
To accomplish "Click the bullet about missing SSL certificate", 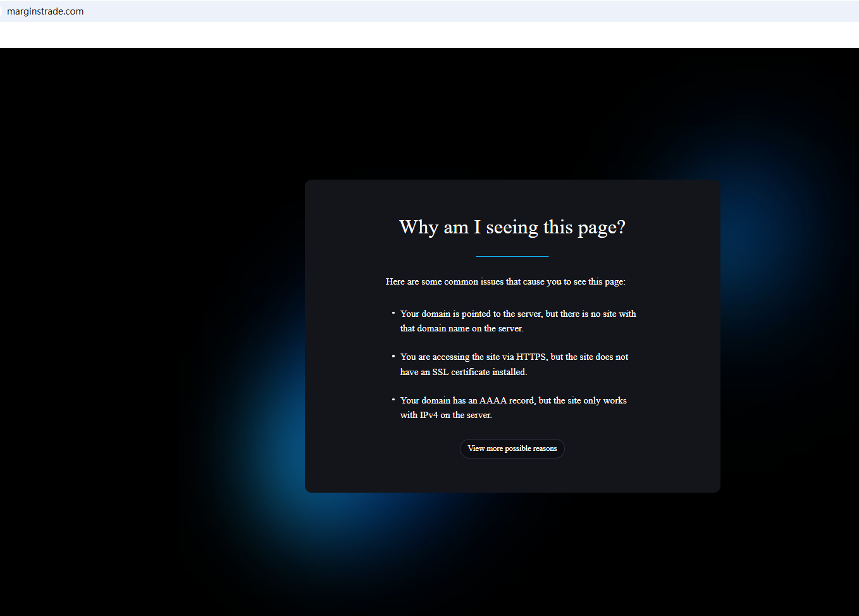I will (514, 364).
